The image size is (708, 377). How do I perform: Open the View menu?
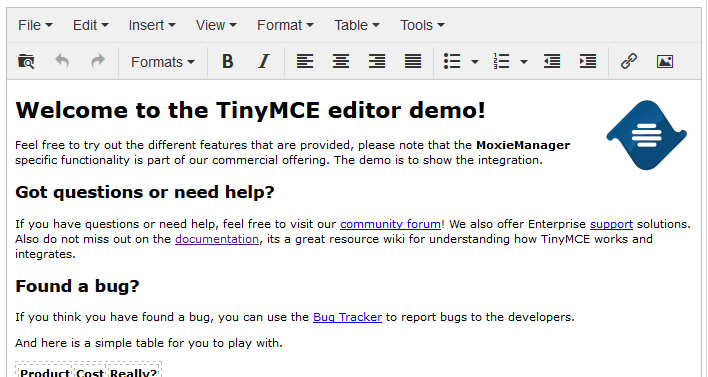216,25
